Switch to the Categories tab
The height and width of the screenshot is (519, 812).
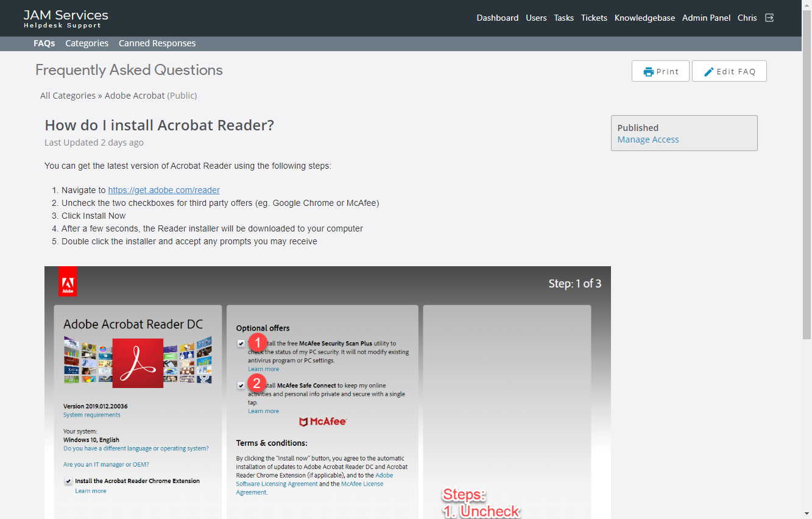[87, 43]
